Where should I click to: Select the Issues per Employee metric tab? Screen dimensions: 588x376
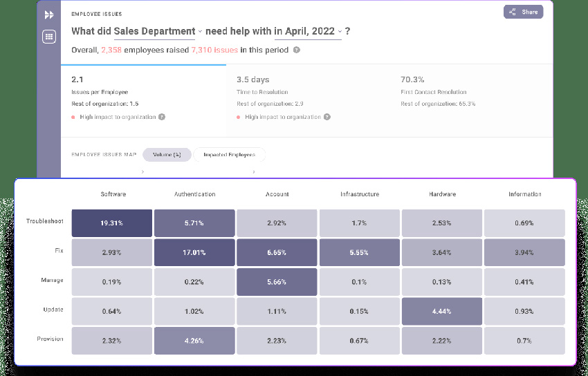[144, 100]
